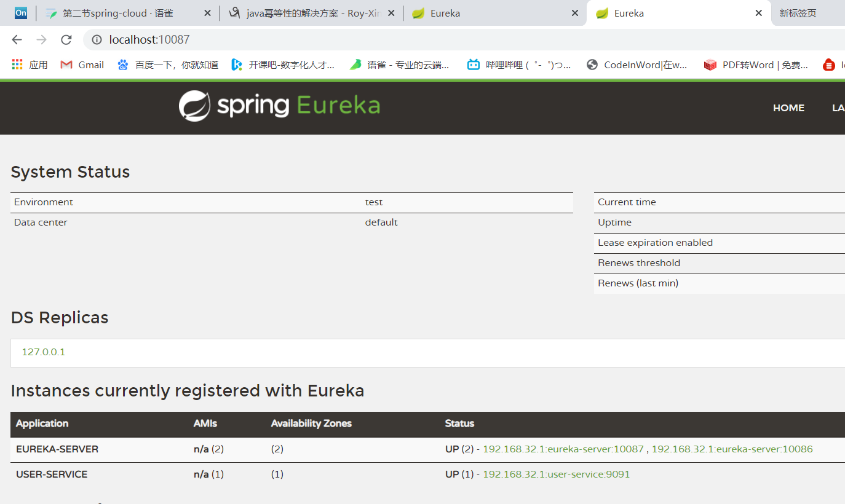Open 192.168.32.1:user-service:9091 instance link
Screen dimensions: 845x504
click(557, 474)
